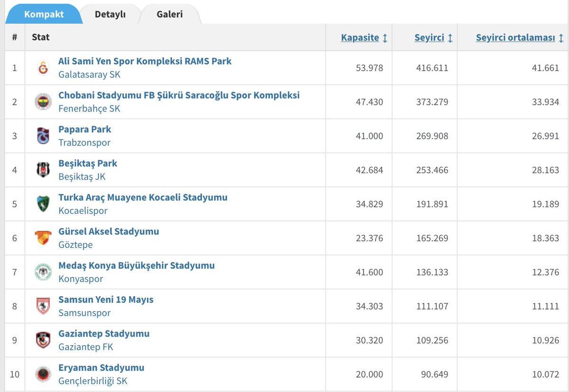Click capacity value 20.000

point(369,374)
